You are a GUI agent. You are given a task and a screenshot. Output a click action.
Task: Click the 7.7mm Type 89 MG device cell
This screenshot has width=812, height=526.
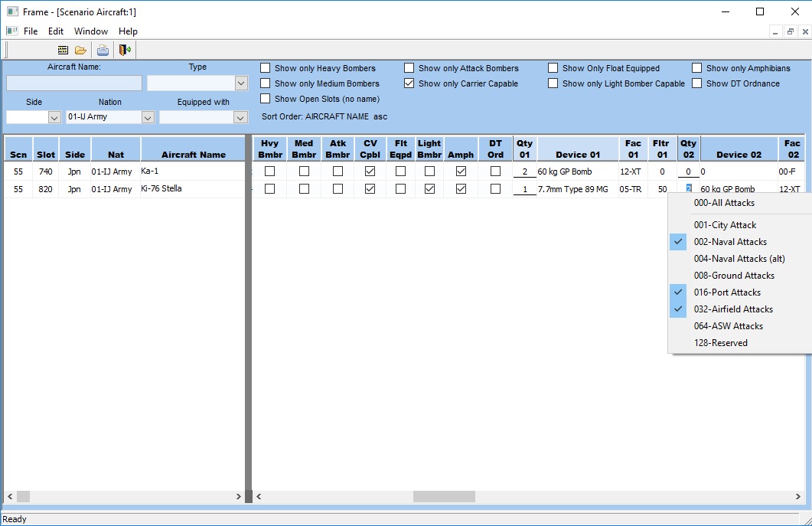[577, 189]
